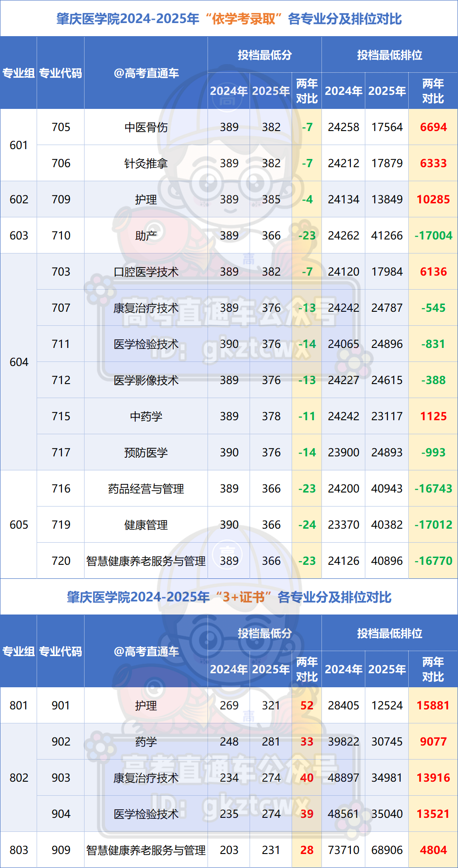Click rank difference value 13916
The image size is (458, 868).
433,778
